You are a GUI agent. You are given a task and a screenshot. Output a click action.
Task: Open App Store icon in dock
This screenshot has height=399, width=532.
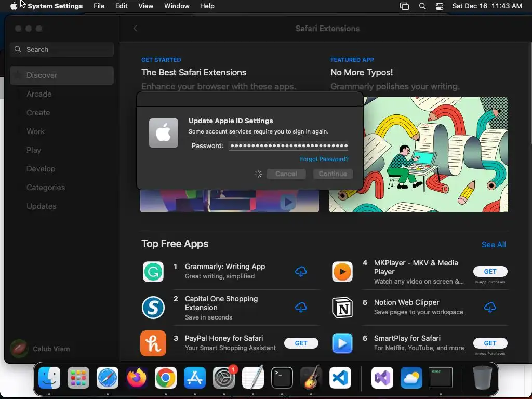click(x=195, y=377)
